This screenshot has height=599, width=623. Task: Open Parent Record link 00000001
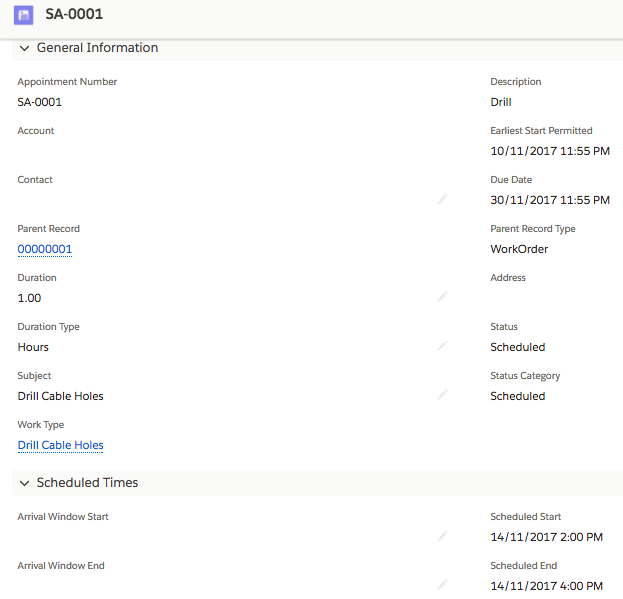[x=45, y=249]
